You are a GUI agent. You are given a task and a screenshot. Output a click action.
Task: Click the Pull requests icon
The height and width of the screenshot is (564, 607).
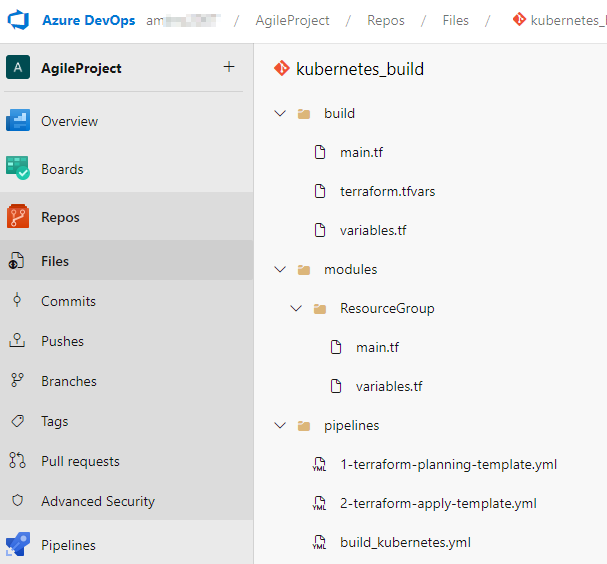coord(17,461)
